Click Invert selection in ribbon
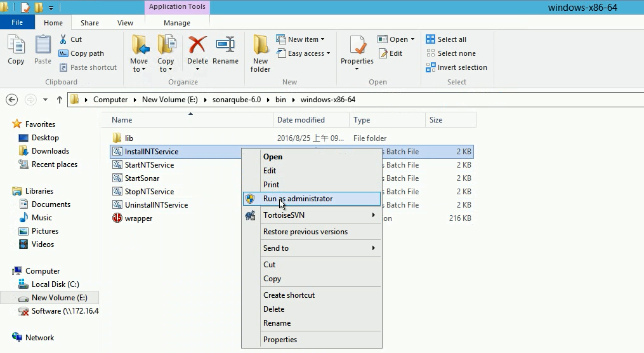 tap(457, 67)
